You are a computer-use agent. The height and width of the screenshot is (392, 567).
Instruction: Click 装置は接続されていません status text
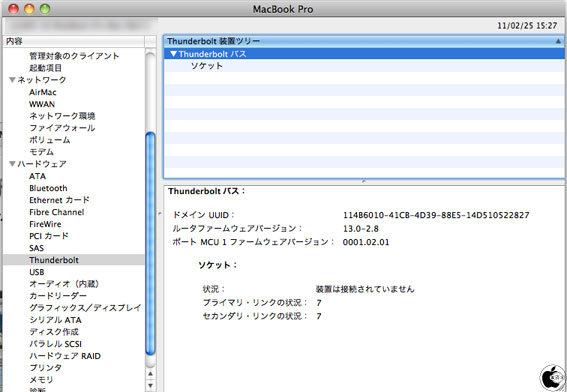point(365,289)
